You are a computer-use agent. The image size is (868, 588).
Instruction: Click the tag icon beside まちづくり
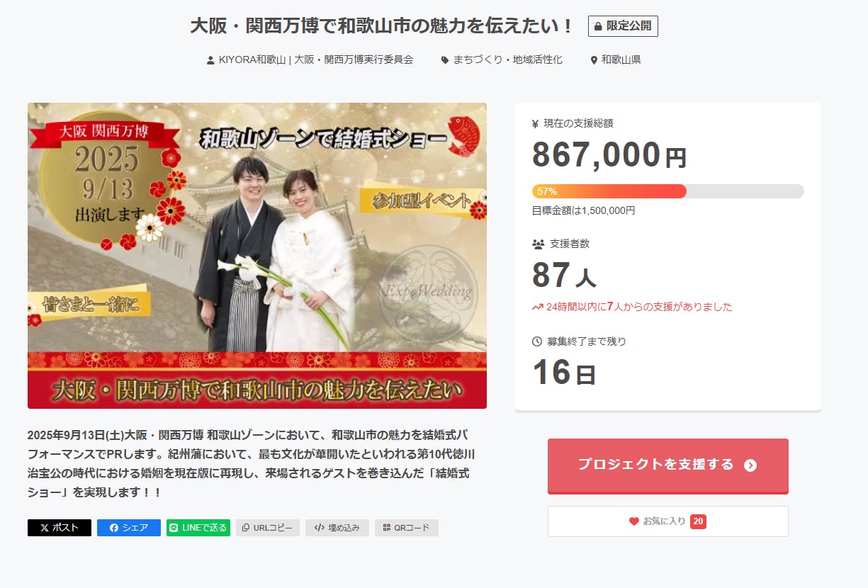(445, 60)
